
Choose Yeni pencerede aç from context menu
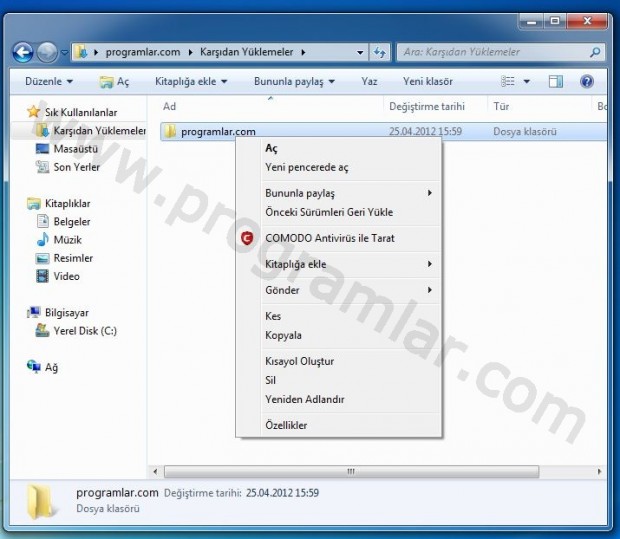(338, 167)
